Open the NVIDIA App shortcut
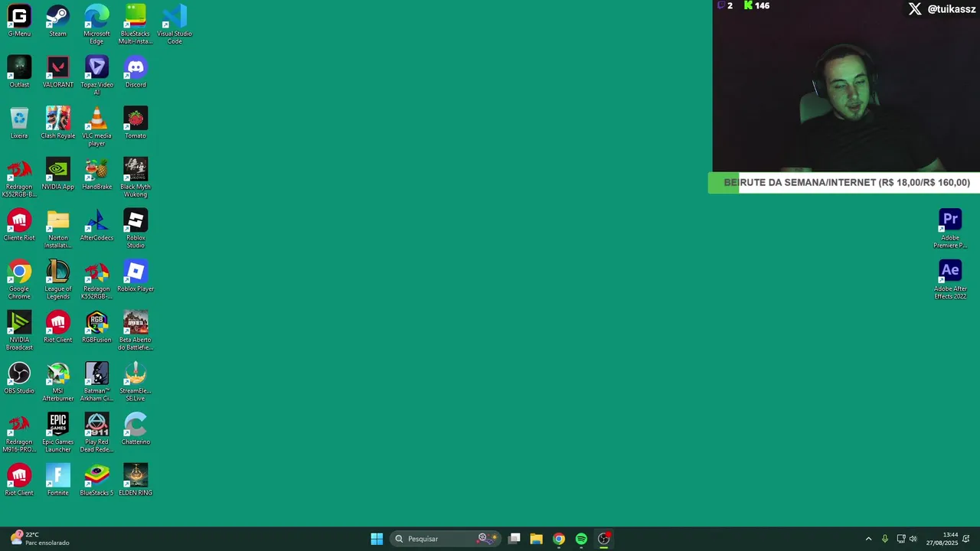Screen dimensions: 980x551 (58, 174)
